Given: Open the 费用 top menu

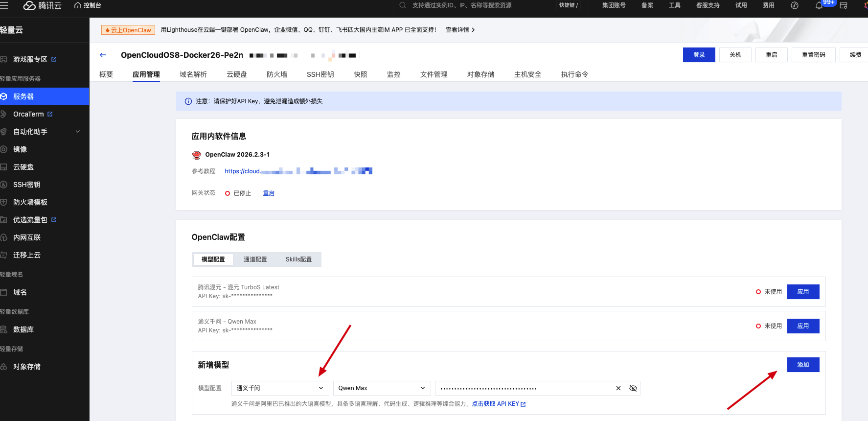Looking at the screenshot, I should pyautogui.click(x=769, y=5).
